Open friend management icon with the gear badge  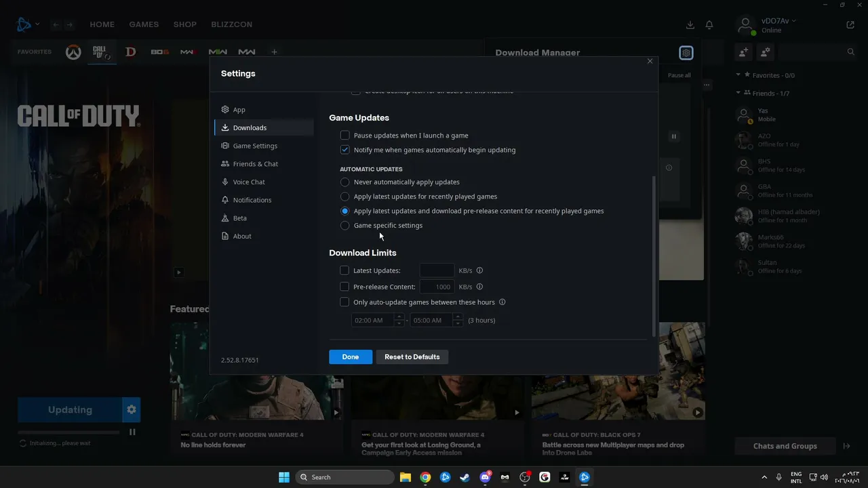point(765,52)
